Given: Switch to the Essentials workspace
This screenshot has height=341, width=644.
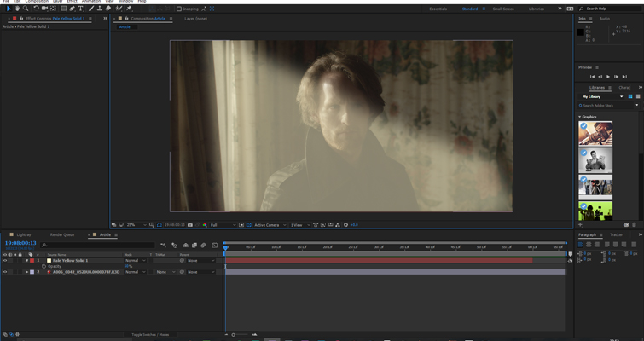Looking at the screenshot, I should coord(438,9).
